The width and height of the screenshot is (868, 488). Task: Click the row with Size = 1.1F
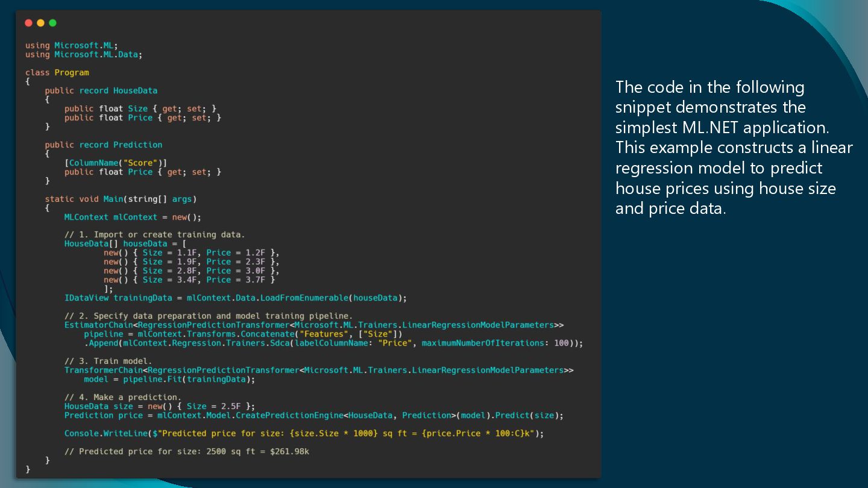point(192,252)
